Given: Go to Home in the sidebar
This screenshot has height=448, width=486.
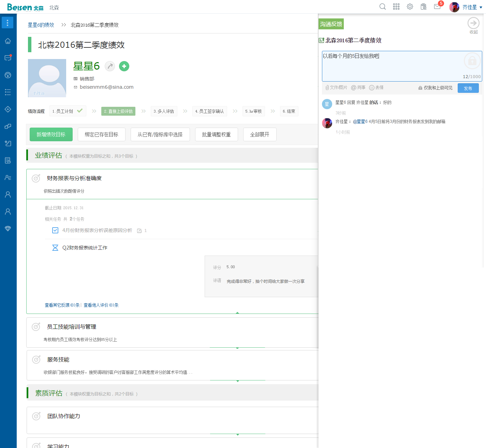Looking at the screenshot, I should tap(8, 41).
